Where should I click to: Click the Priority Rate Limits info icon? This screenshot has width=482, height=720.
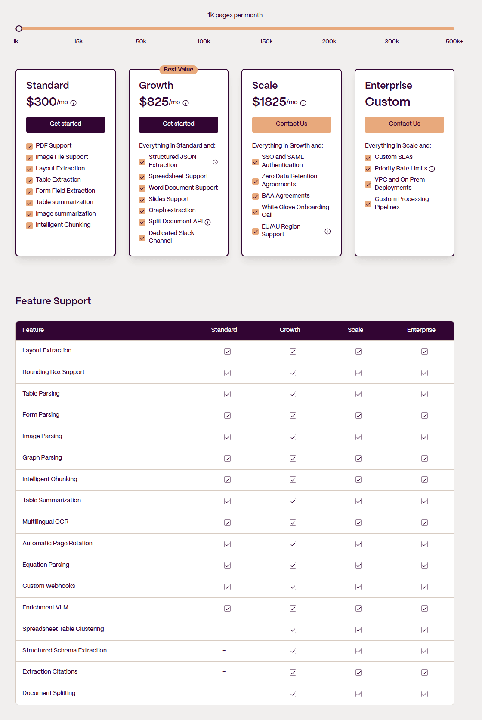point(432,169)
